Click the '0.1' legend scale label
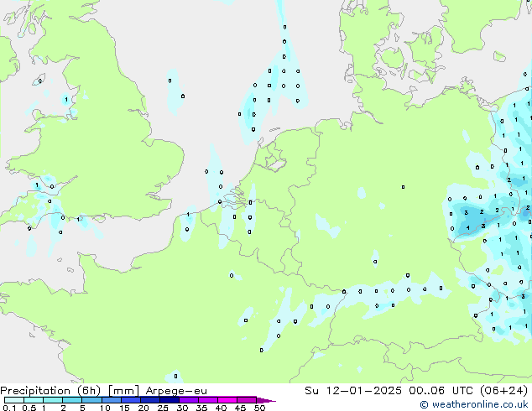The width and height of the screenshot is (532, 411). [x=9, y=408]
